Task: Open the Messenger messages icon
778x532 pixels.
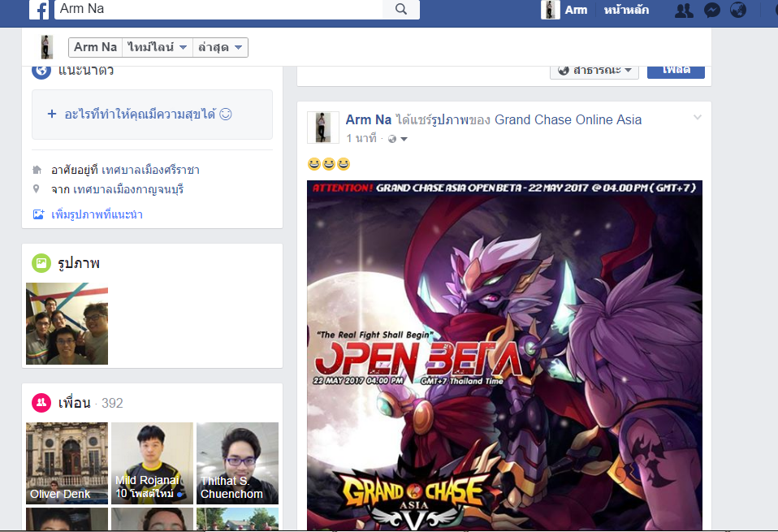Action: pos(712,10)
